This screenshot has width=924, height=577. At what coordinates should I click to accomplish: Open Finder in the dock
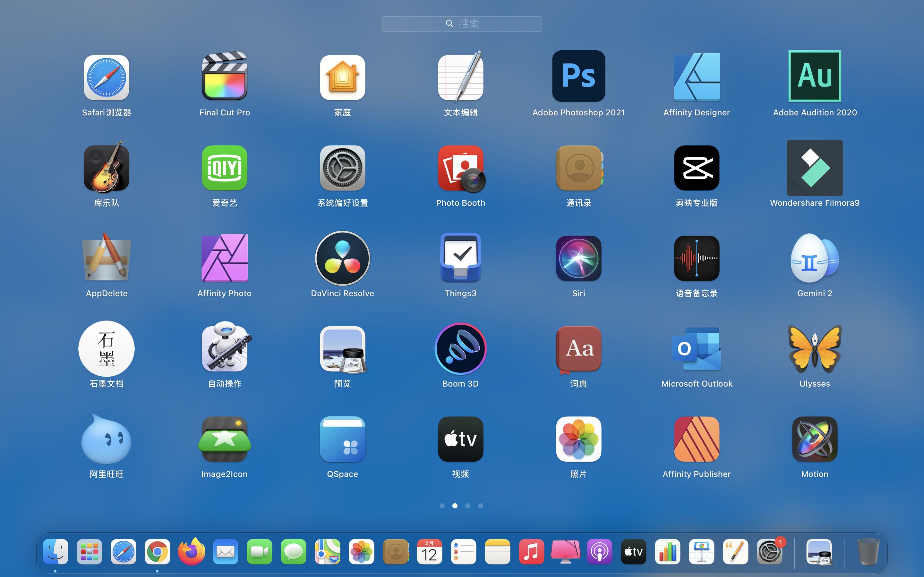[56, 552]
